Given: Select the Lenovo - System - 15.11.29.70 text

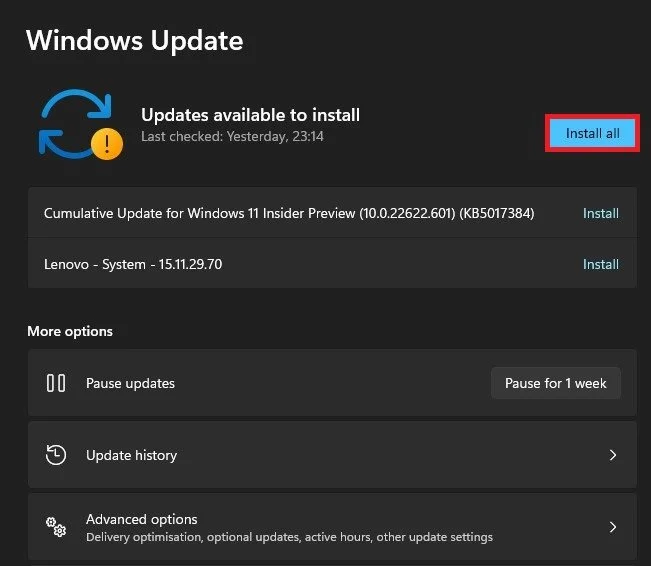Looking at the screenshot, I should (x=133, y=264).
